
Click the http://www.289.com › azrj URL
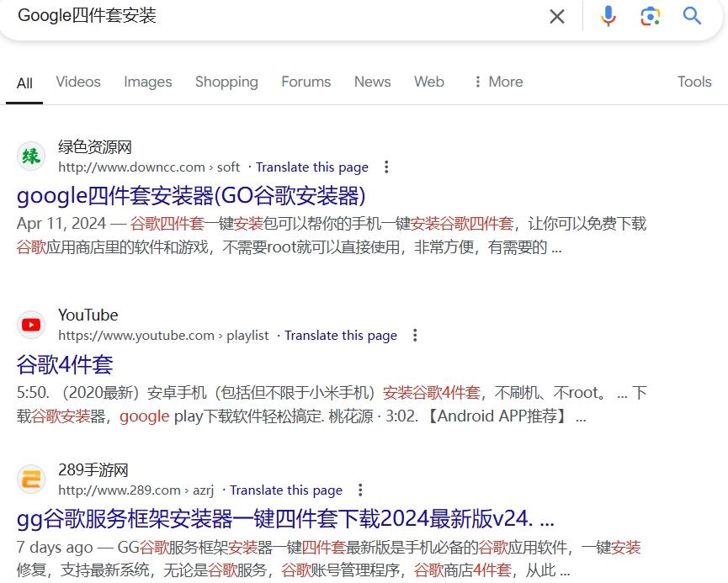[x=136, y=490]
